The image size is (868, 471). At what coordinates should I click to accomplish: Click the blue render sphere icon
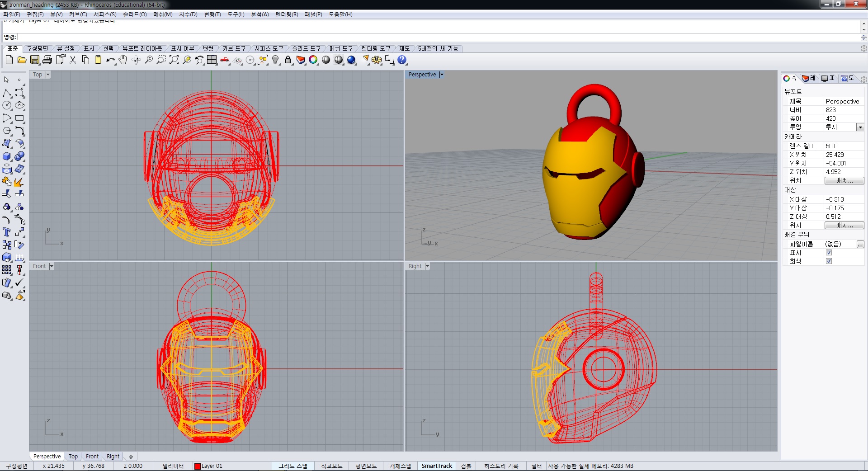[351, 60]
